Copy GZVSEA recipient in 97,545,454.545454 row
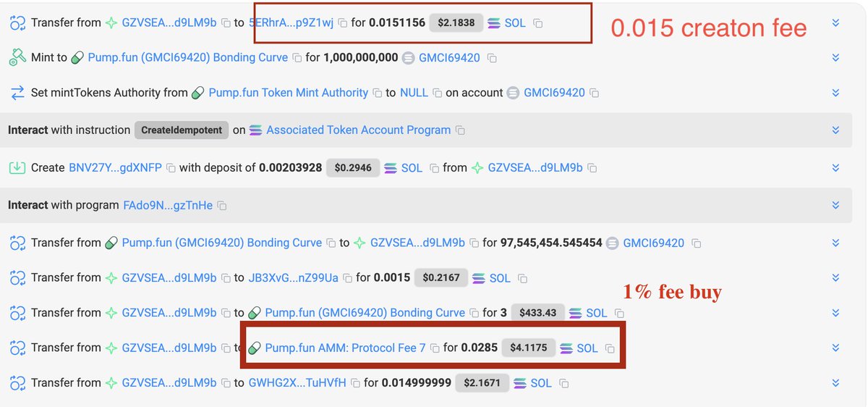Image resolution: width=868 pixels, height=407 pixels. [x=474, y=243]
